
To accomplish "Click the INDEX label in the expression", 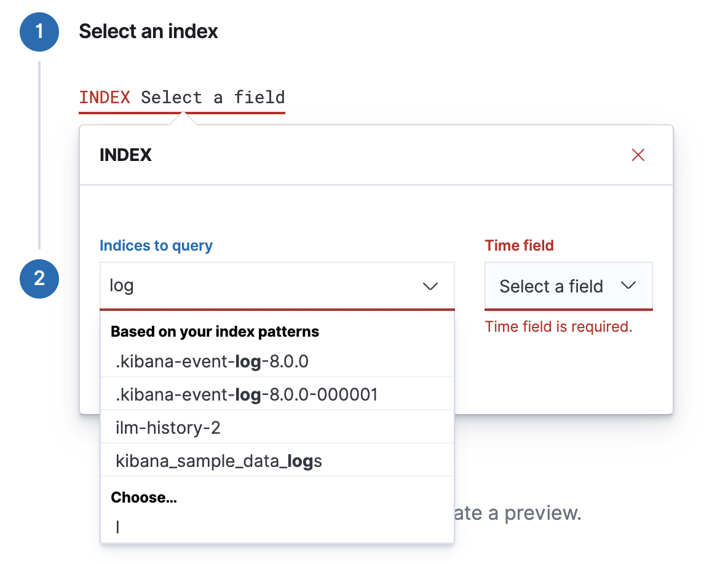I will click(105, 97).
